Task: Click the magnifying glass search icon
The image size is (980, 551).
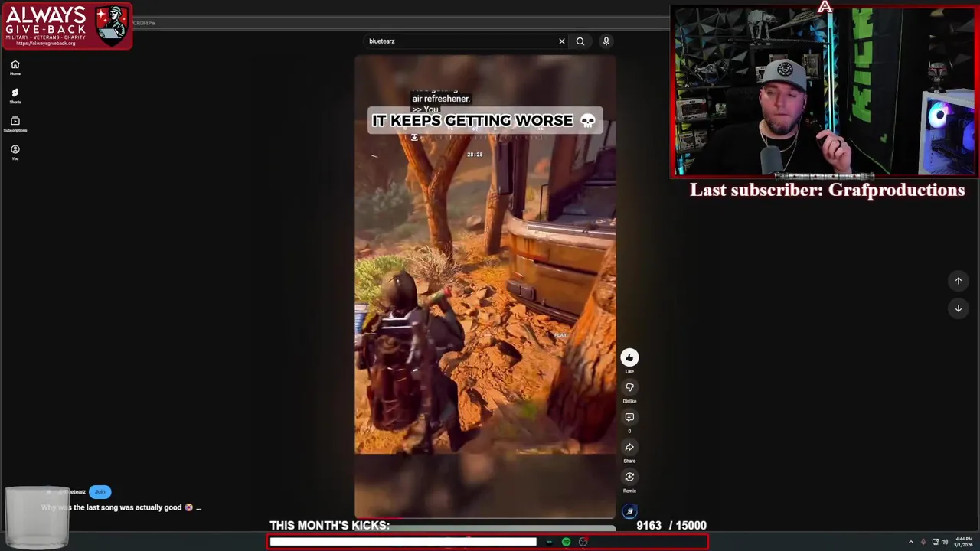Action: coord(580,41)
